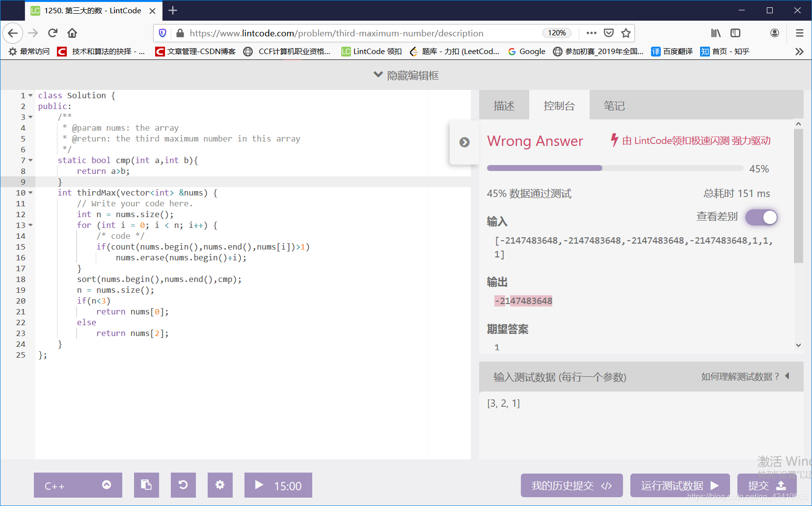Image resolution: width=812 pixels, height=506 pixels.
Task: Run the code with the play button
Action: [259, 485]
